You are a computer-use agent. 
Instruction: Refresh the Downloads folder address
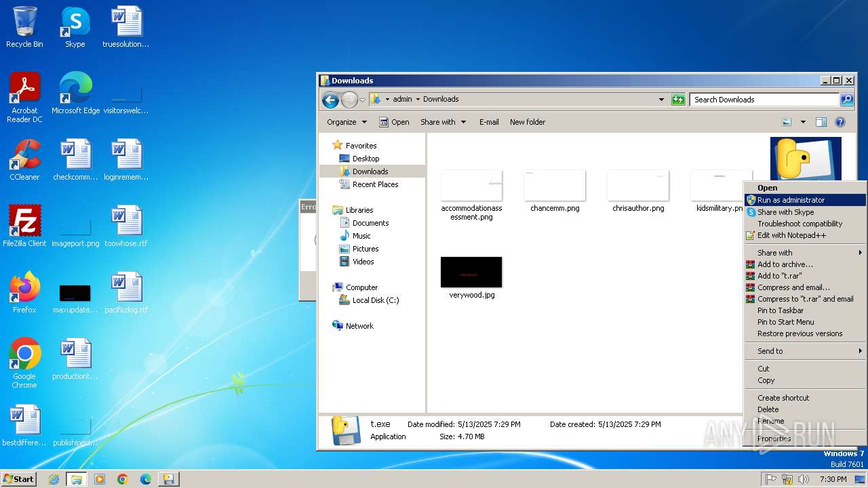click(678, 100)
